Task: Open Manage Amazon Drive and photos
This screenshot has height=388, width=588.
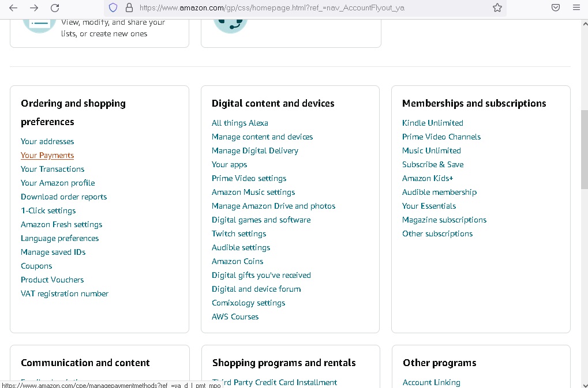Action: [x=274, y=206]
